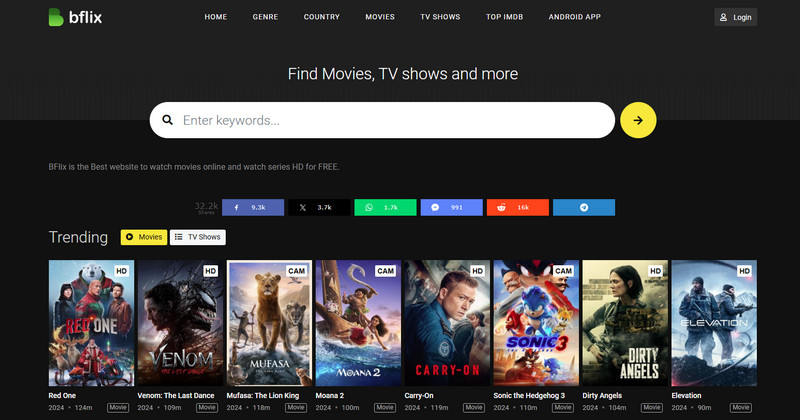This screenshot has width=800, height=420.
Task: Click the Mufasa: The Lion King title link
Action: click(x=263, y=396)
